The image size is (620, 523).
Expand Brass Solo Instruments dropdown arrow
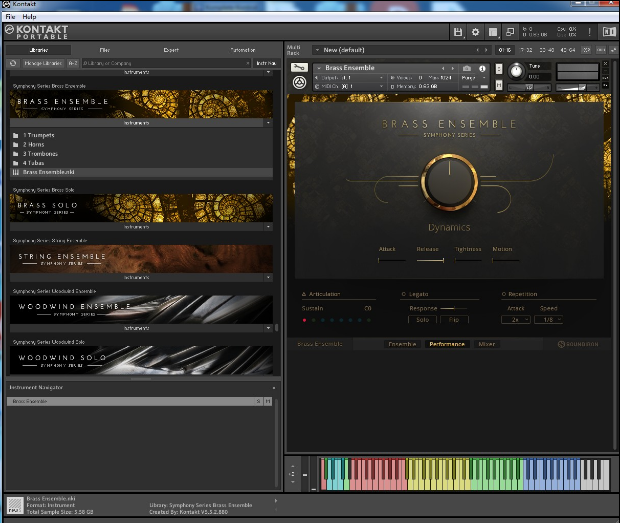(268, 227)
